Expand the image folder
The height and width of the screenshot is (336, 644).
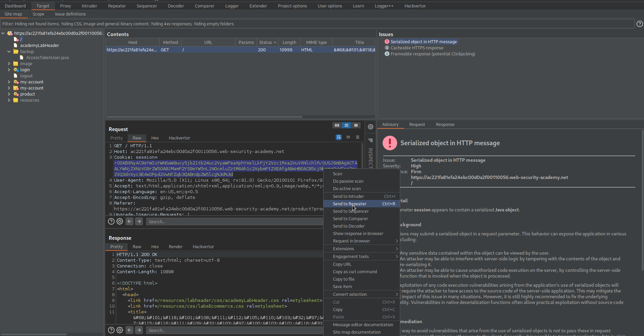pos(9,63)
